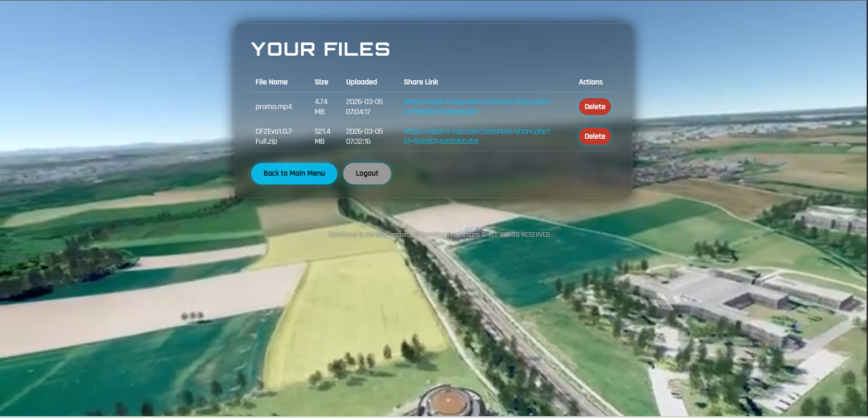Click the ComShare copyright footer text

[439, 235]
